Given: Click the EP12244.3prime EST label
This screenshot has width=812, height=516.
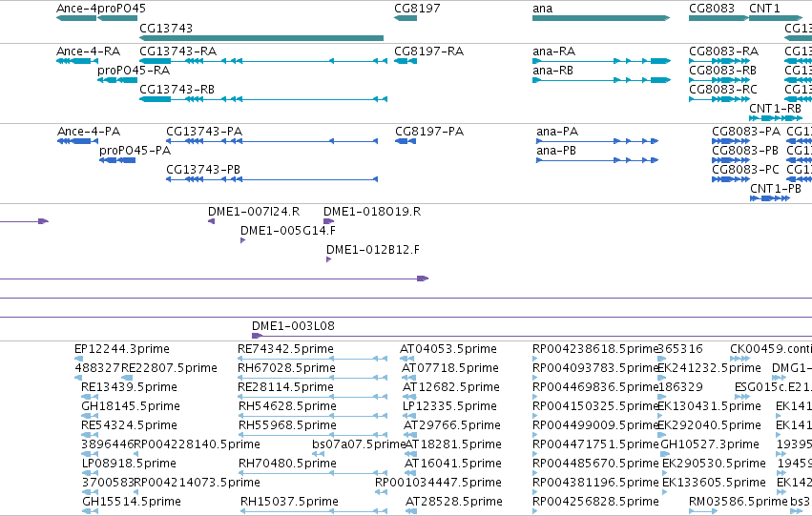Looking at the screenshot, I should point(122,349).
